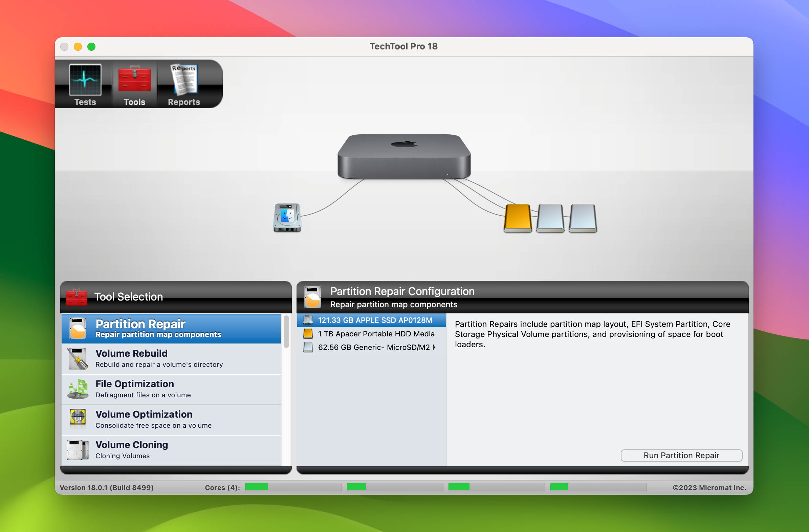Click 'Repair partition map components' header subtitle
The image size is (809, 532).
click(394, 304)
